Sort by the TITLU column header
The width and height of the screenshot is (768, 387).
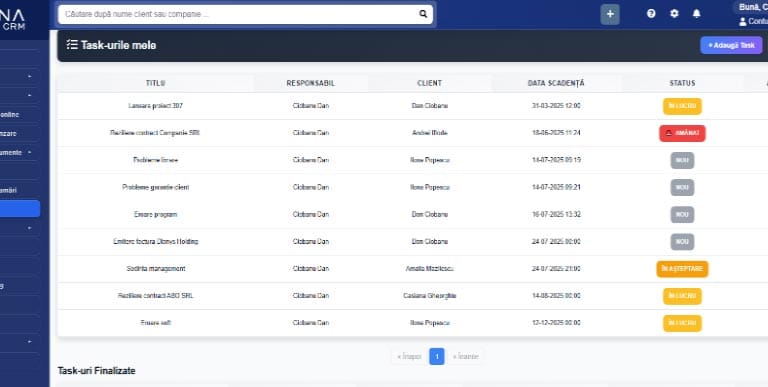click(156, 83)
